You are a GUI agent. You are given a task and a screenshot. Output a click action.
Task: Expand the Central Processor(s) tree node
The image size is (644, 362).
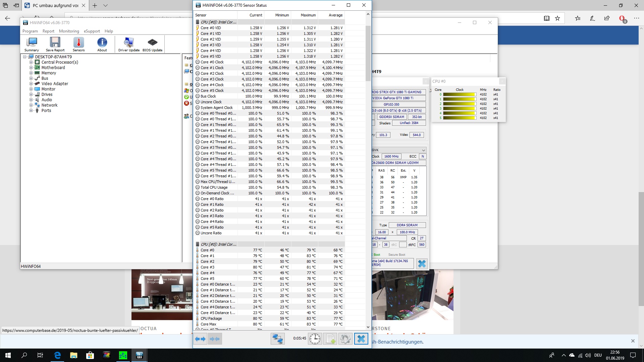pyautogui.click(x=31, y=62)
